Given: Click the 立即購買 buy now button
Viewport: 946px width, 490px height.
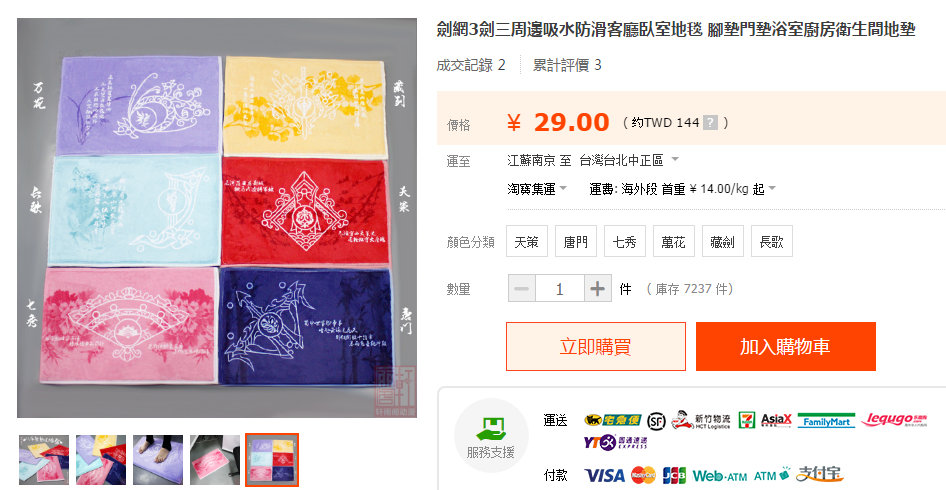Looking at the screenshot, I should pyautogui.click(x=595, y=346).
